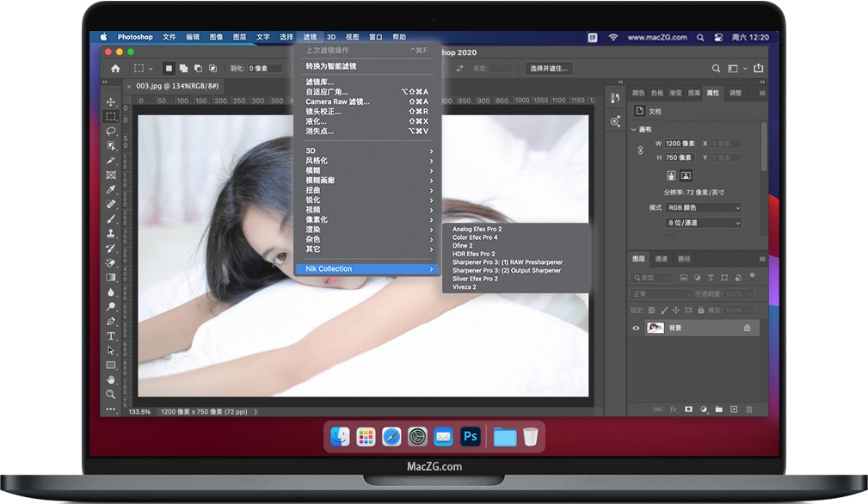The image size is (868, 504).
Task: Select the Hand tool
Action: pyautogui.click(x=111, y=379)
